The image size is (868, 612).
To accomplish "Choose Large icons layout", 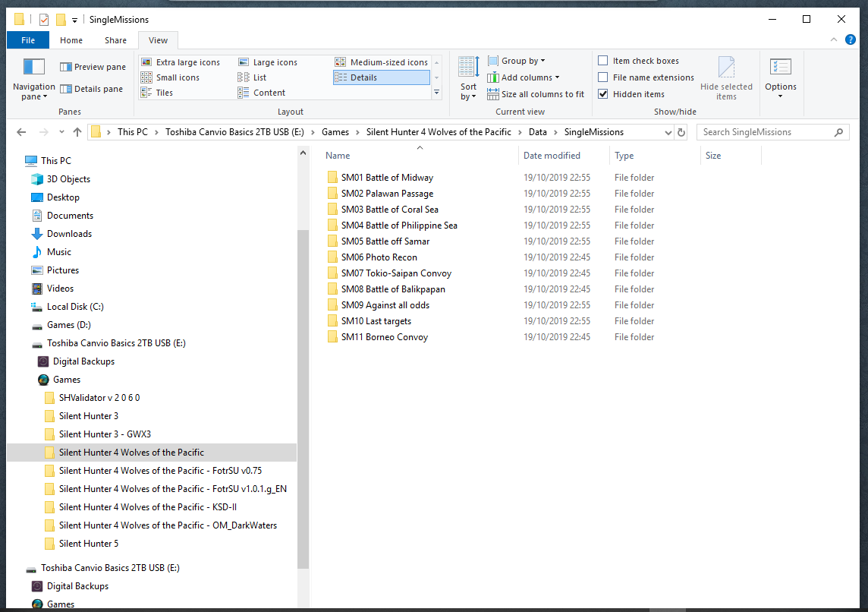I will 268,62.
